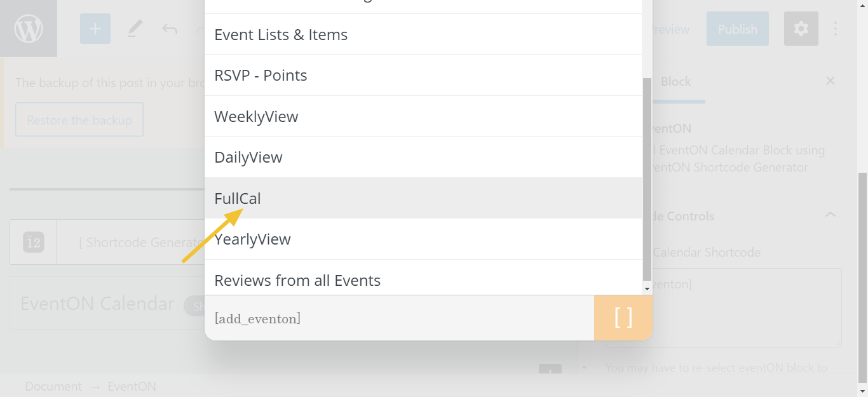Click the WordPress logo icon
This screenshot has width=868, height=397.
coord(29,29)
